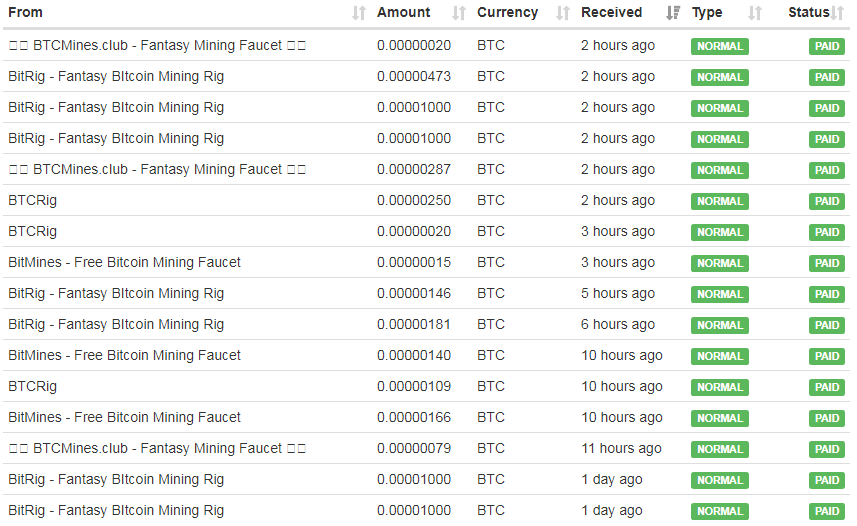The image size is (857, 526).
Task: Click the "6 hours ago" received time
Action: click(x=618, y=324)
